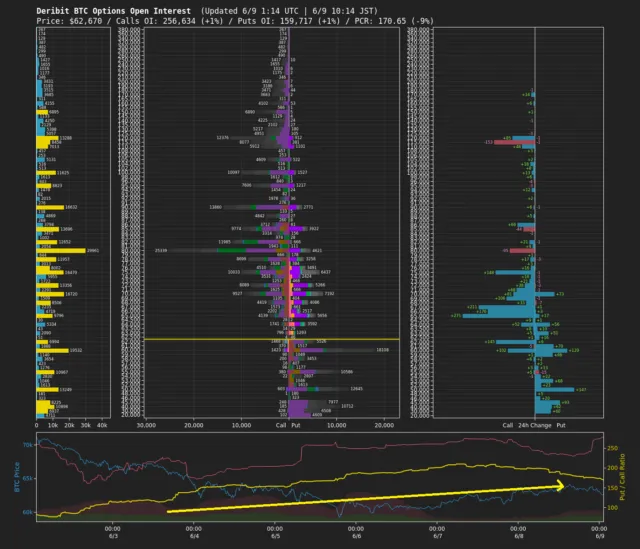640x549 pixels.
Task: Click the '6/5' date on time axis
Action: click(x=276, y=536)
